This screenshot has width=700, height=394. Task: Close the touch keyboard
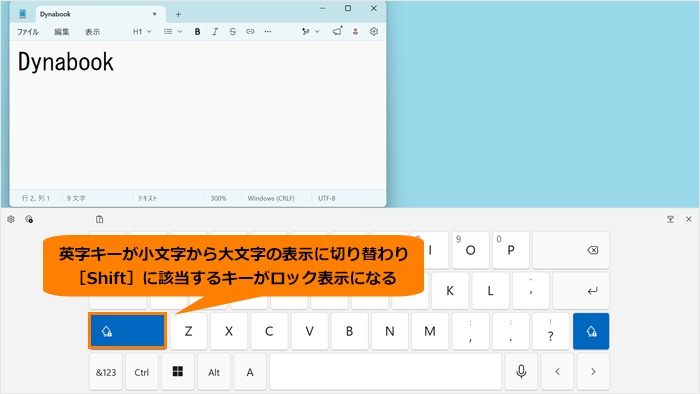click(x=688, y=219)
